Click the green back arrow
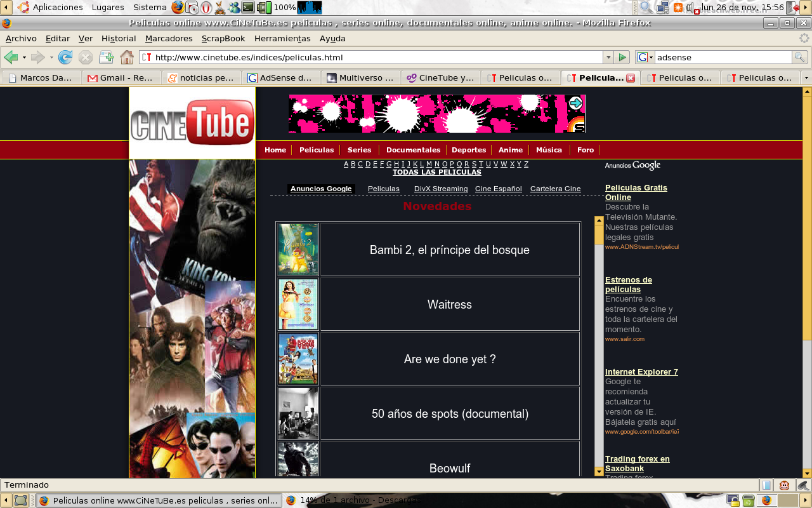Viewport: 812px width, 508px height. [11, 57]
